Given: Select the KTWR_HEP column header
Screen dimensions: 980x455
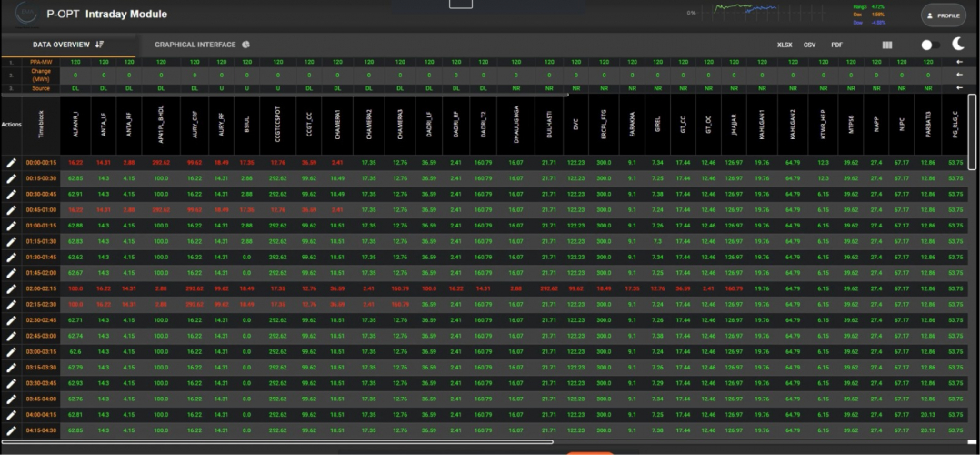Looking at the screenshot, I should 823,125.
